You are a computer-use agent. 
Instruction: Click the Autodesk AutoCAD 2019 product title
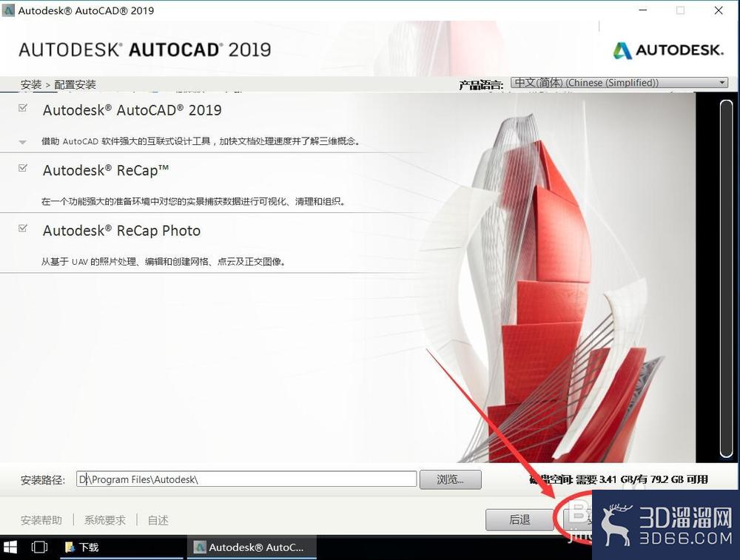132,110
